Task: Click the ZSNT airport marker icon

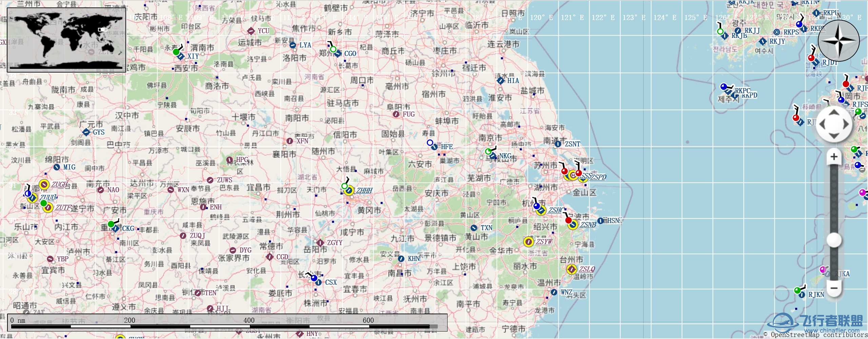Action: click(x=558, y=144)
